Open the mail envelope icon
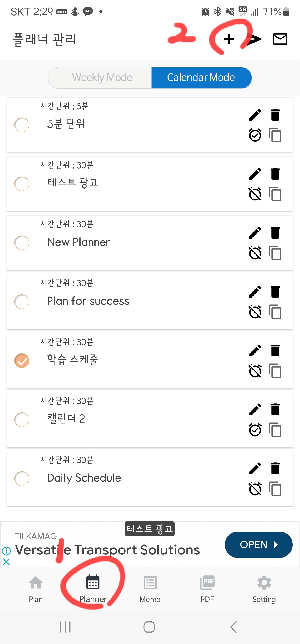300x644 pixels. coord(280,39)
